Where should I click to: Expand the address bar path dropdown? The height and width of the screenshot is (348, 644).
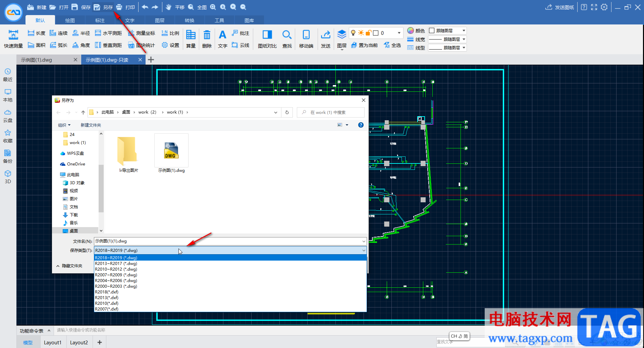pos(275,113)
